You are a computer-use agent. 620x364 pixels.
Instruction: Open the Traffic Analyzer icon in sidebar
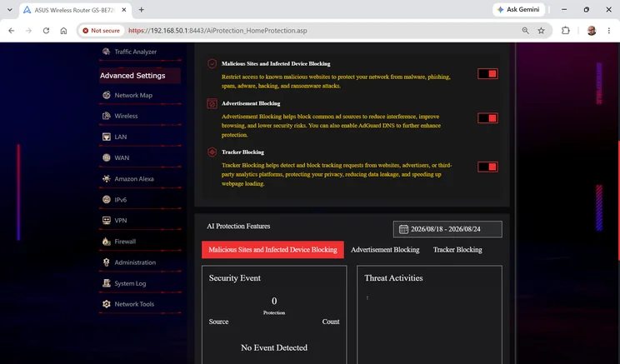(107, 52)
